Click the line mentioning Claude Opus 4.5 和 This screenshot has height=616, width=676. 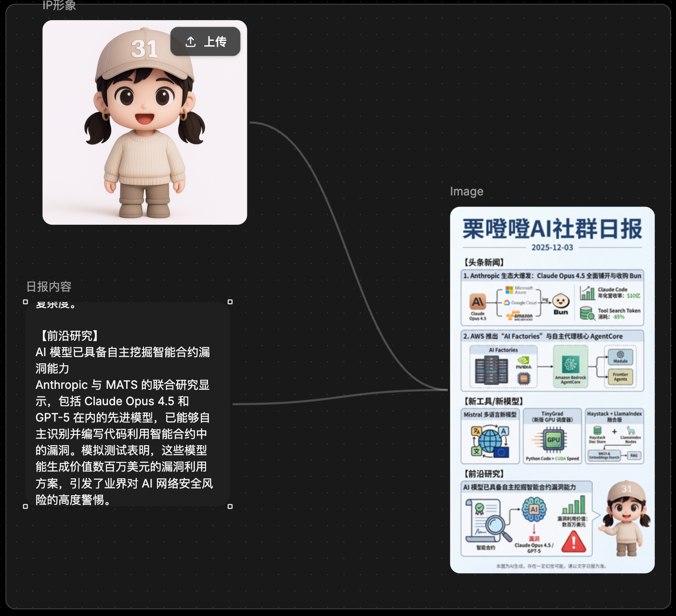(x=112, y=401)
